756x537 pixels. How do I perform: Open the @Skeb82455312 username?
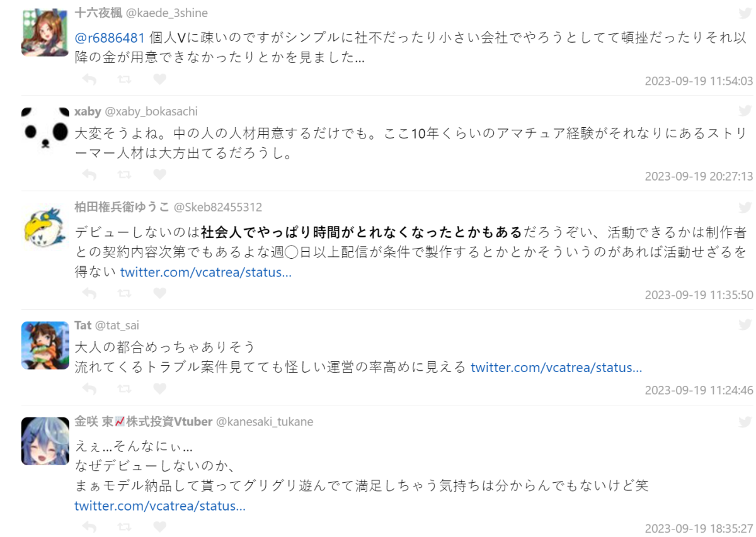(x=218, y=207)
